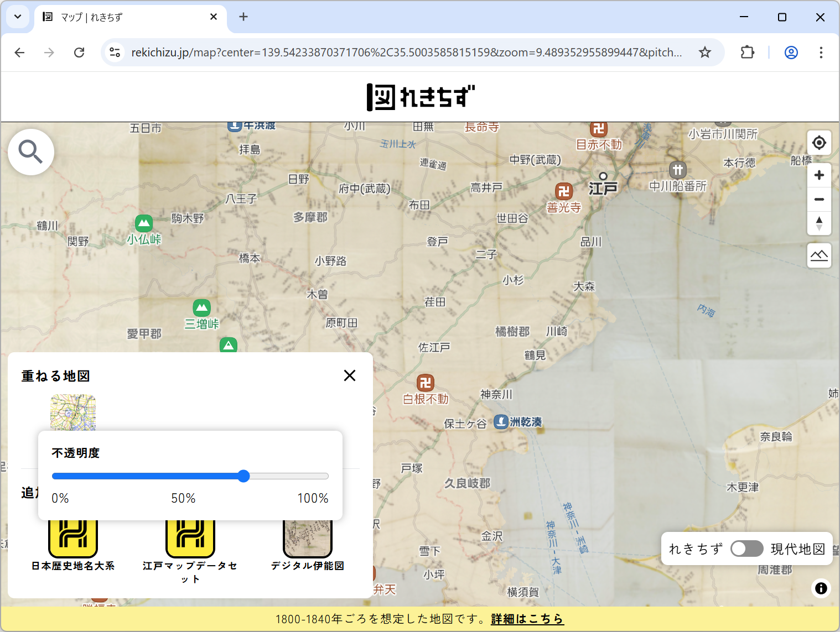This screenshot has width=840, height=632.
Task: Zoom out on the map
Action: tap(819, 199)
